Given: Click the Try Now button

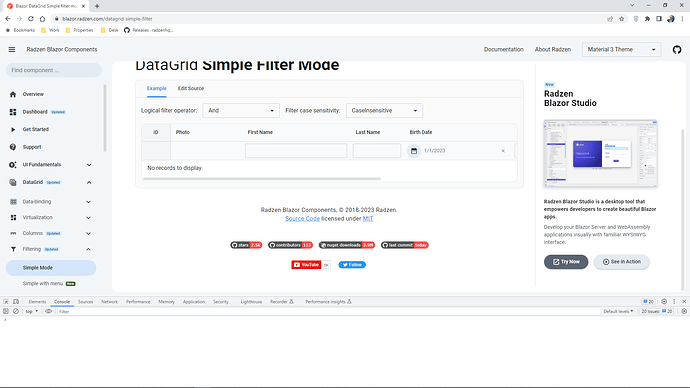Looking at the screenshot, I should 566,262.
